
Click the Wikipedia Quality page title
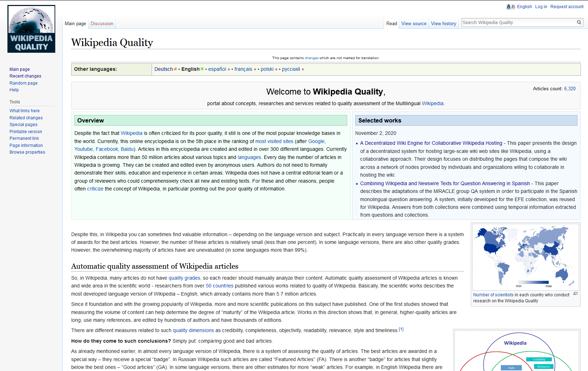pos(112,42)
